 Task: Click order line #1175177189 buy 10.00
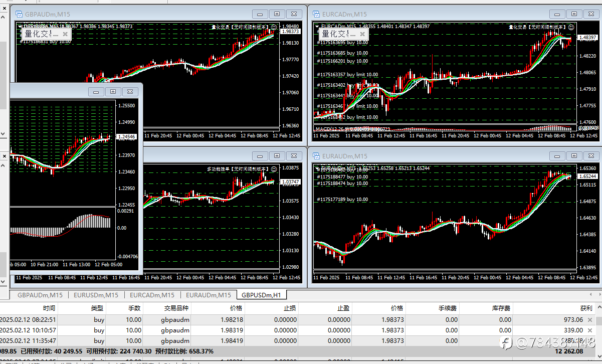[342, 200]
